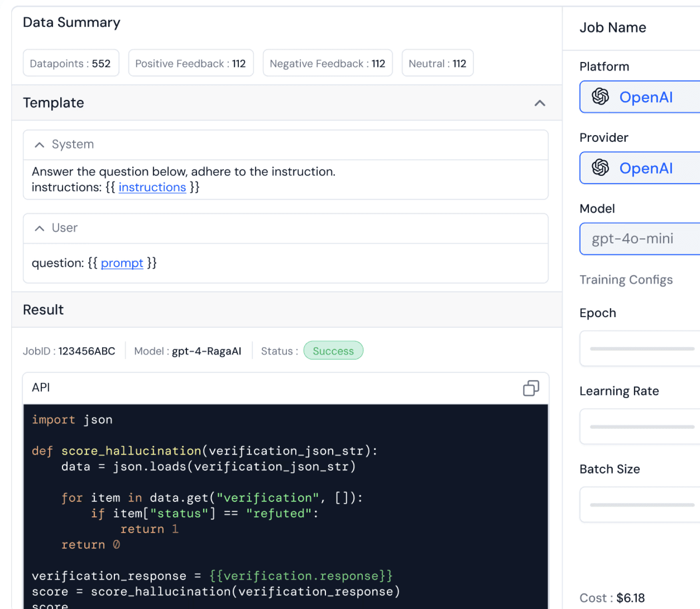
Task: Click the prompt variable link
Action: [x=122, y=263]
